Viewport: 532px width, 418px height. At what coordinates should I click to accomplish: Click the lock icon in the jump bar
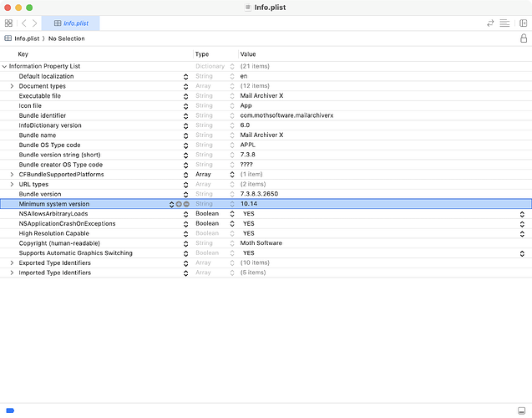(524, 38)
